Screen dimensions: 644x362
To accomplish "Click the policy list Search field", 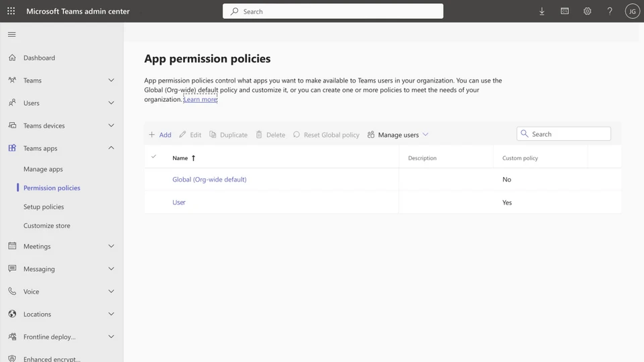I will point(568,134).
